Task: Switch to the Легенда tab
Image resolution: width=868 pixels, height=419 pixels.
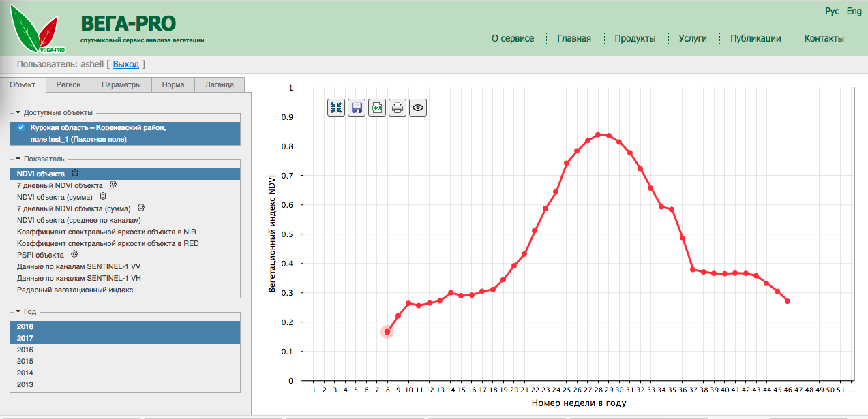Action: point(218,84)
